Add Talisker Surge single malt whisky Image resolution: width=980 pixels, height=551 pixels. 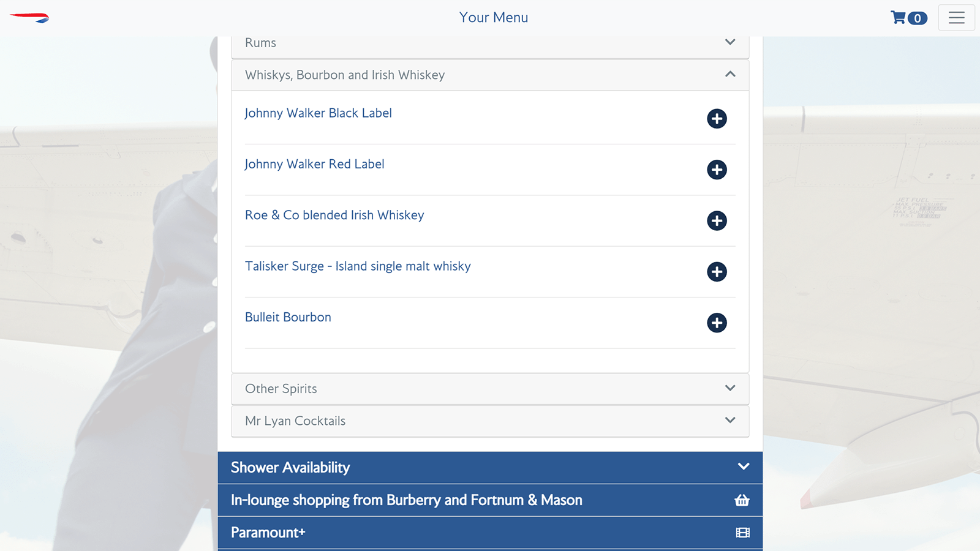point(717,272)
